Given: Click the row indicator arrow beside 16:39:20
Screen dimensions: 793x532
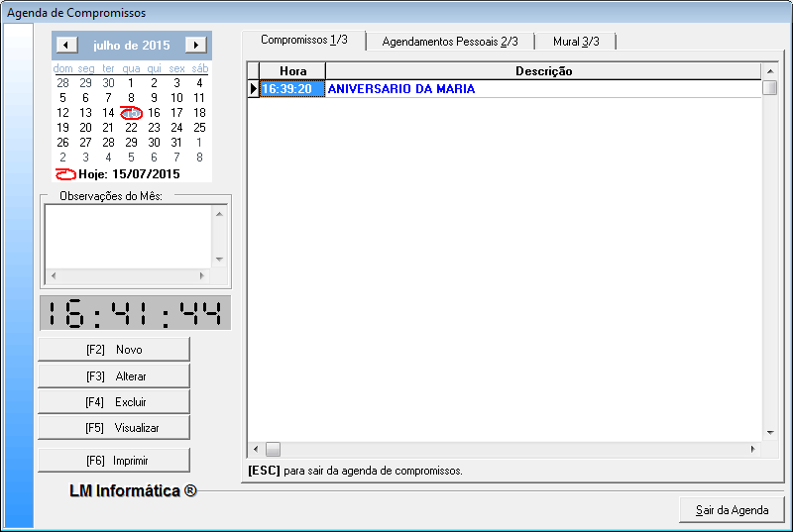Looking at the screenshot, I should [253, 89].
